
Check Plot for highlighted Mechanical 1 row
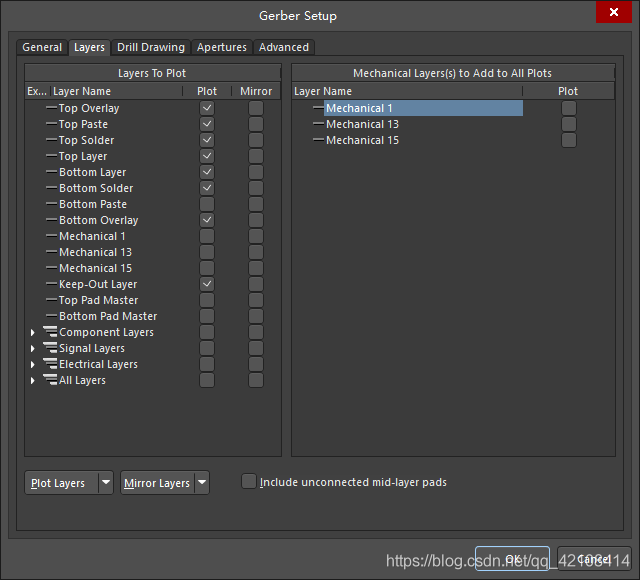tap(569, 108)
